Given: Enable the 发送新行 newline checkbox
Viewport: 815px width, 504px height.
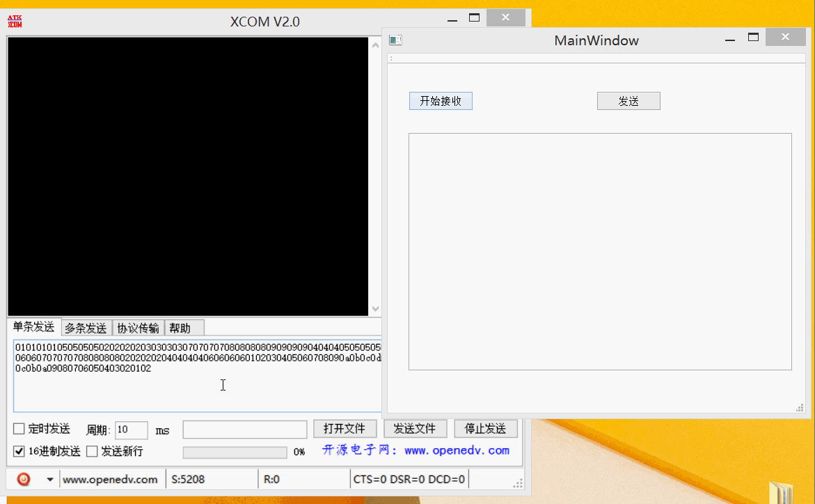Looking at the screenshot, I should click(92, 451).
